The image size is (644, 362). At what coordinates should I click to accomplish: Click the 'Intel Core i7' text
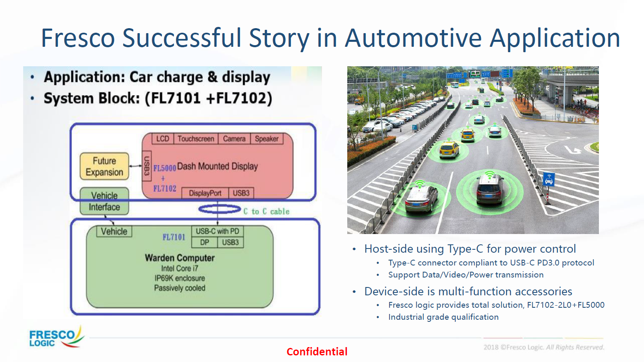[x=180, y=268]
